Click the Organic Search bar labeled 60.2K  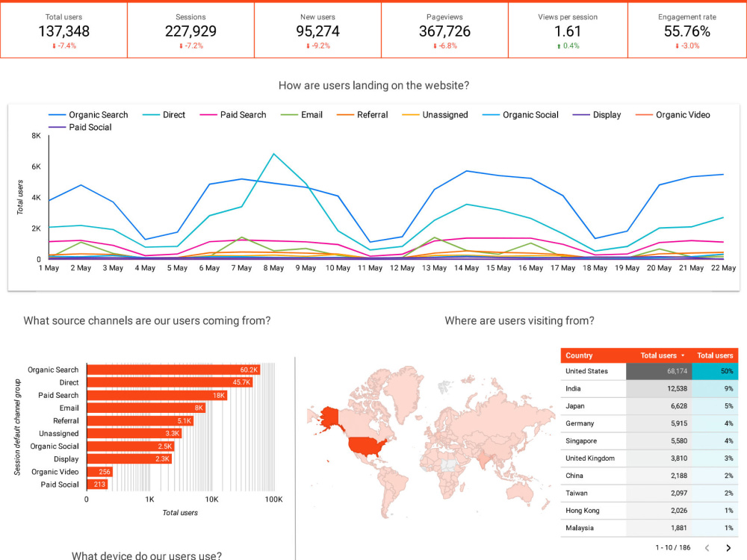pyautogui.click(x=173, y=370)
